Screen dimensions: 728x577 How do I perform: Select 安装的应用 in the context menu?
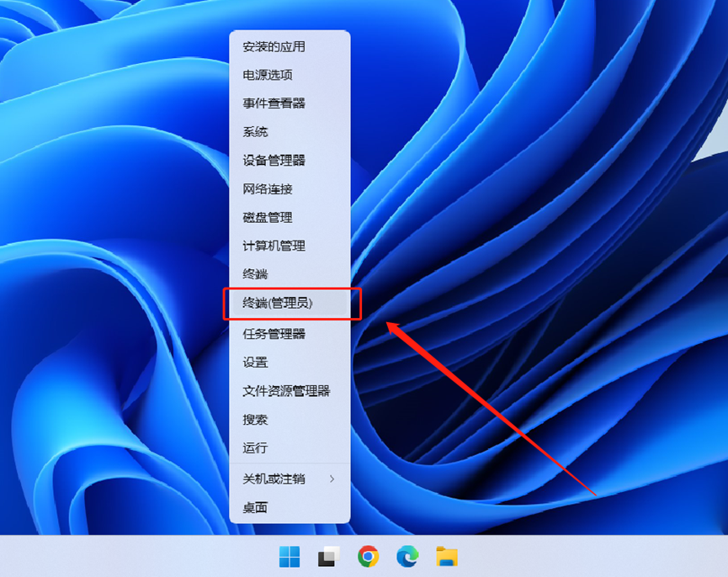point(290,47)
